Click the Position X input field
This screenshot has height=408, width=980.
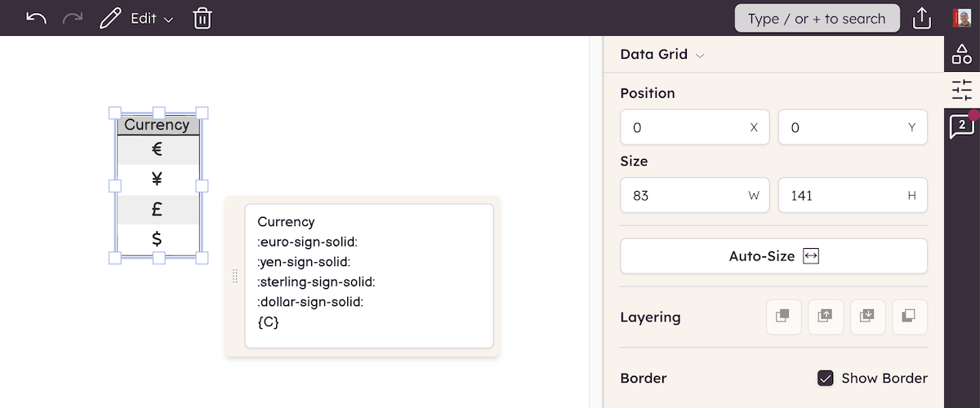point(686,127)
